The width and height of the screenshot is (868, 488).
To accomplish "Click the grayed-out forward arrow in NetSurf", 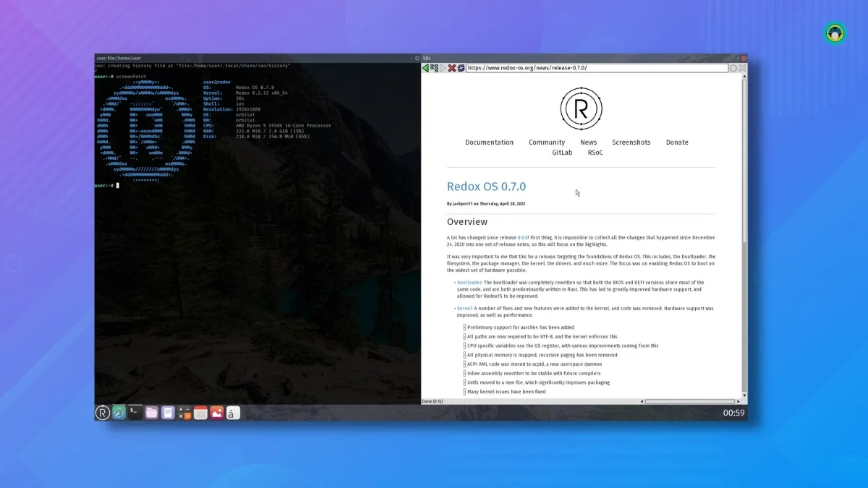I will click(442, 67).
